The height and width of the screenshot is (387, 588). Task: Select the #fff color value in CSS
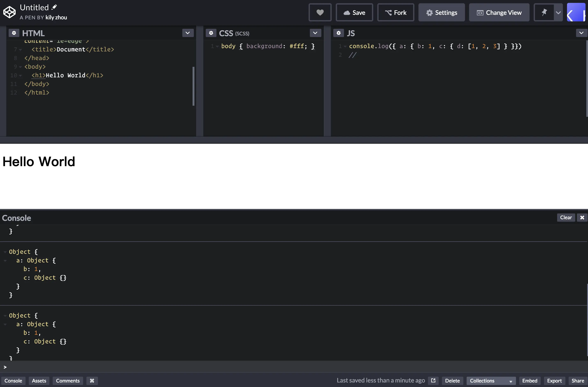coord(297,46)
